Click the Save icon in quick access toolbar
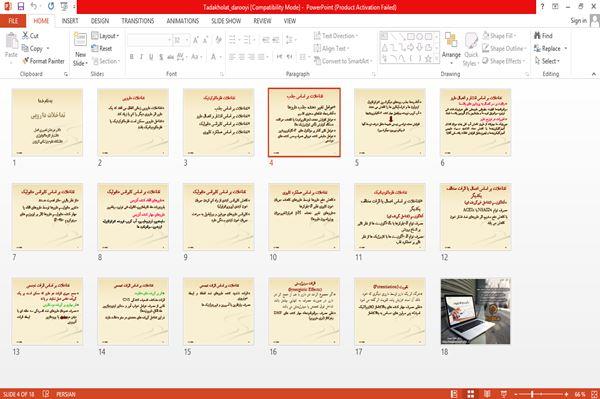The width and height of the screenshot is (600, 399). tap(21, 6)
